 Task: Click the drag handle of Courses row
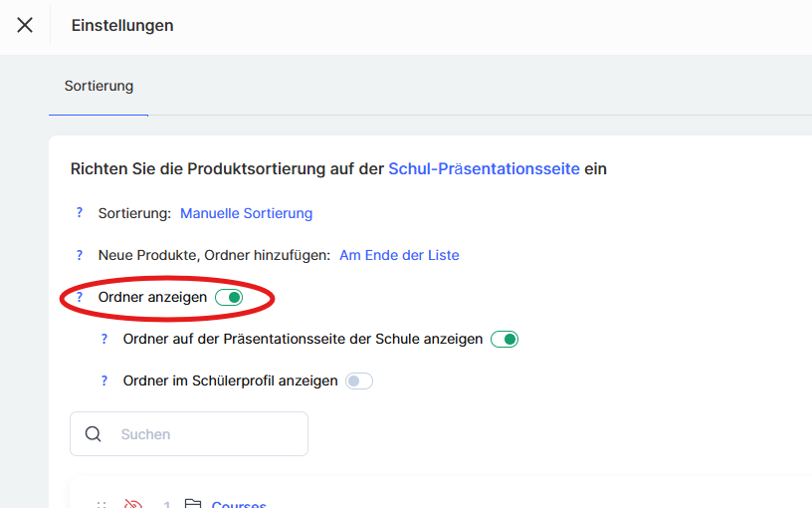[x=101, y=504]
